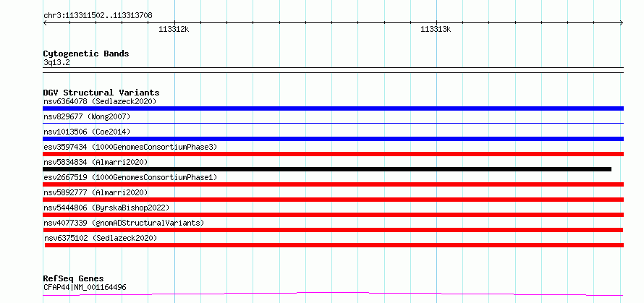Click the 113313k ruler tick label
644x303 pixels.
436,29
